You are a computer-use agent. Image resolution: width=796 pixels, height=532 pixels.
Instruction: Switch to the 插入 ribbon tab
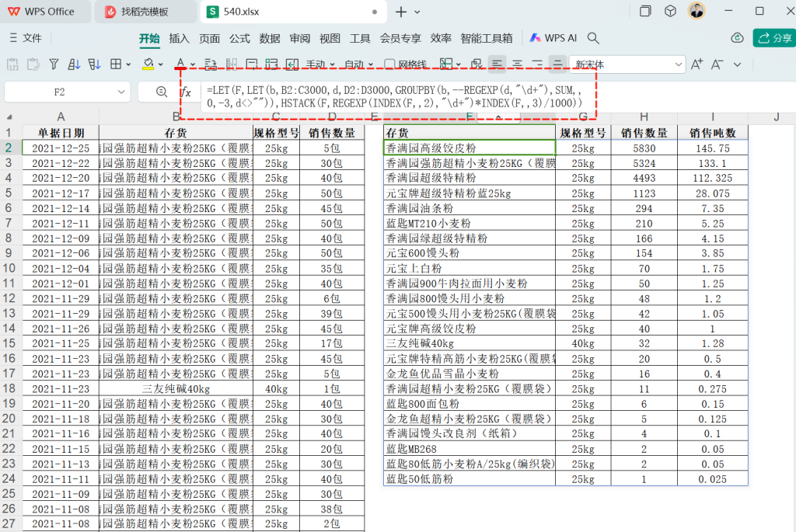click(x=179, y=39)
